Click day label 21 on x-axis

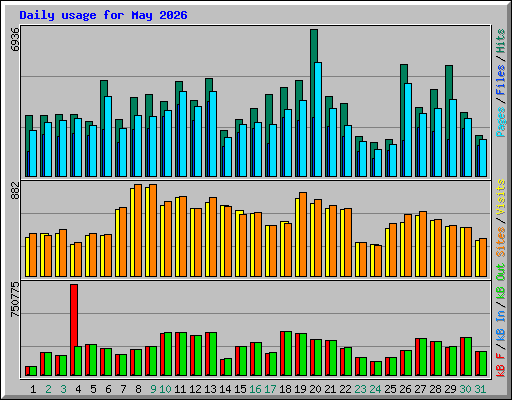coord(330,389)
